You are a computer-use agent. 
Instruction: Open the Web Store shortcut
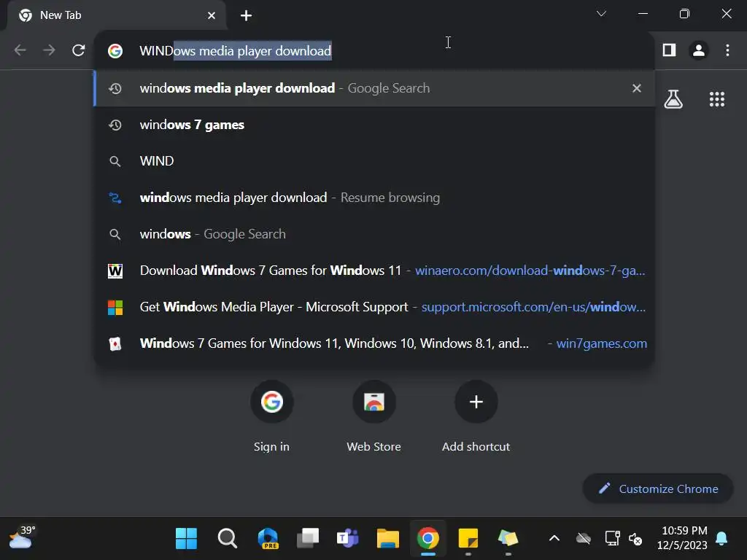[374, 416]
